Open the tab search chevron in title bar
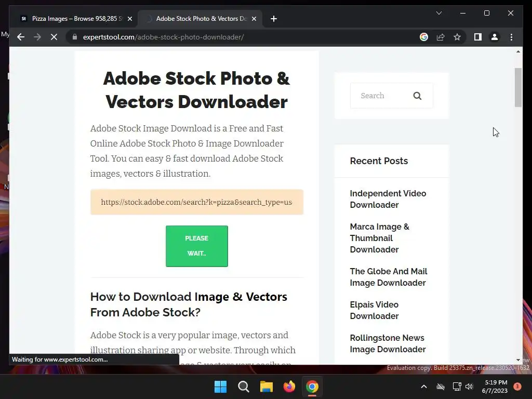This screenshot has width=532, height=399. pos(438,13)
